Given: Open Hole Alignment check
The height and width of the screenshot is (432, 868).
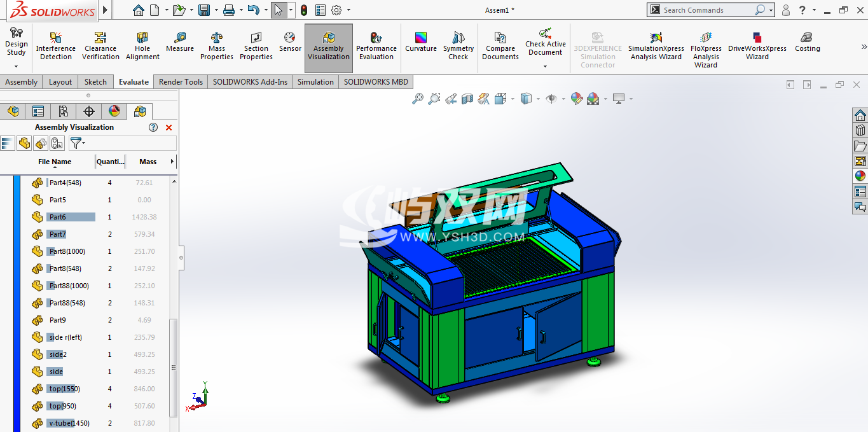Looking at the screenshot, I should pos(142,45).
